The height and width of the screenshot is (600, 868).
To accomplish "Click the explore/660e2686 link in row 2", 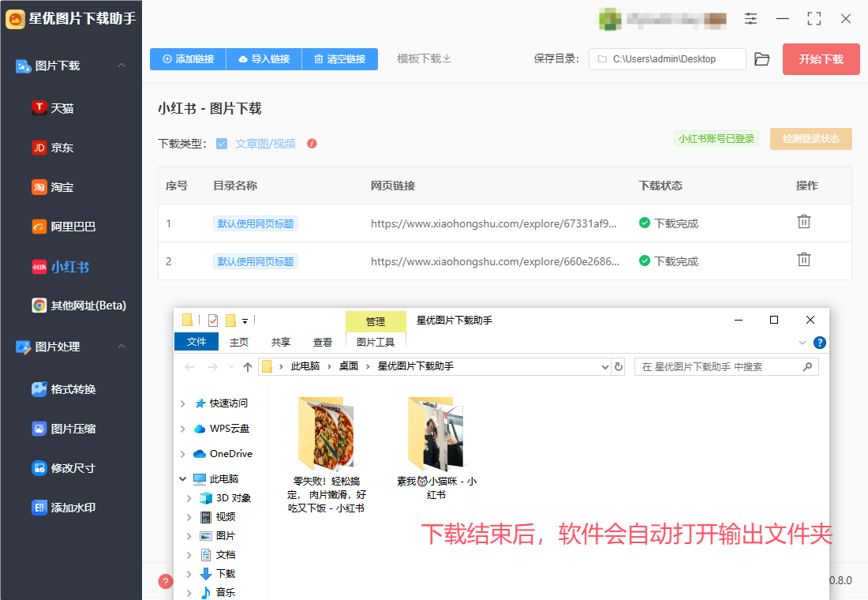I will tap(495, 261).
